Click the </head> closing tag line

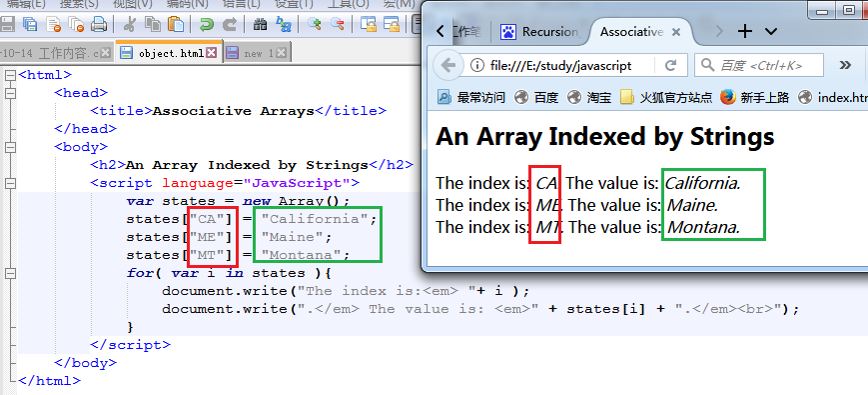86,129
